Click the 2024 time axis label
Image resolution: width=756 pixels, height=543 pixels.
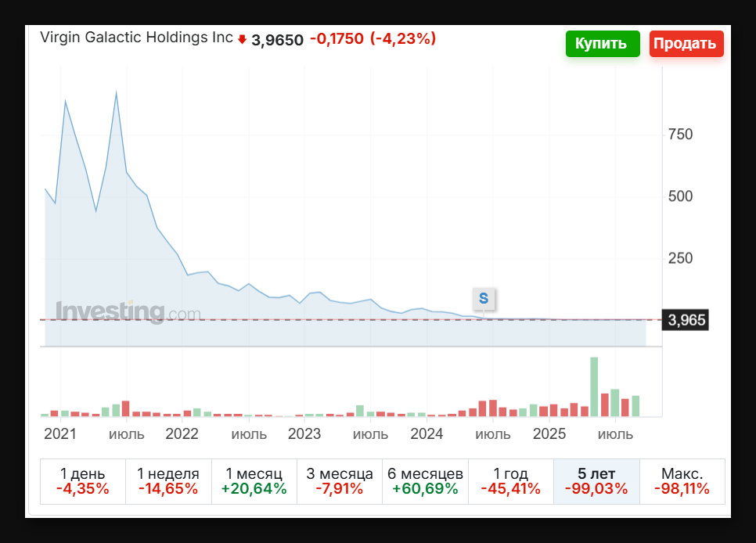click(427, 434)
